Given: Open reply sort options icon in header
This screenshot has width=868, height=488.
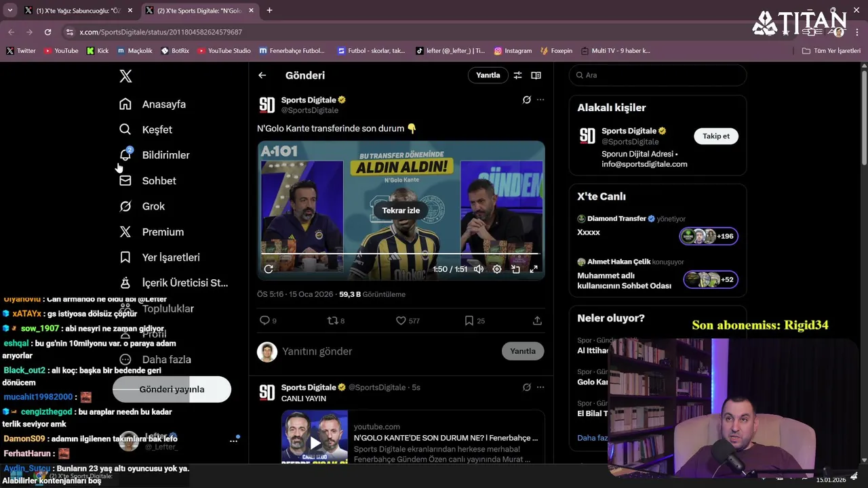Looking at the screenshot, I should click(x=517, y=75).
